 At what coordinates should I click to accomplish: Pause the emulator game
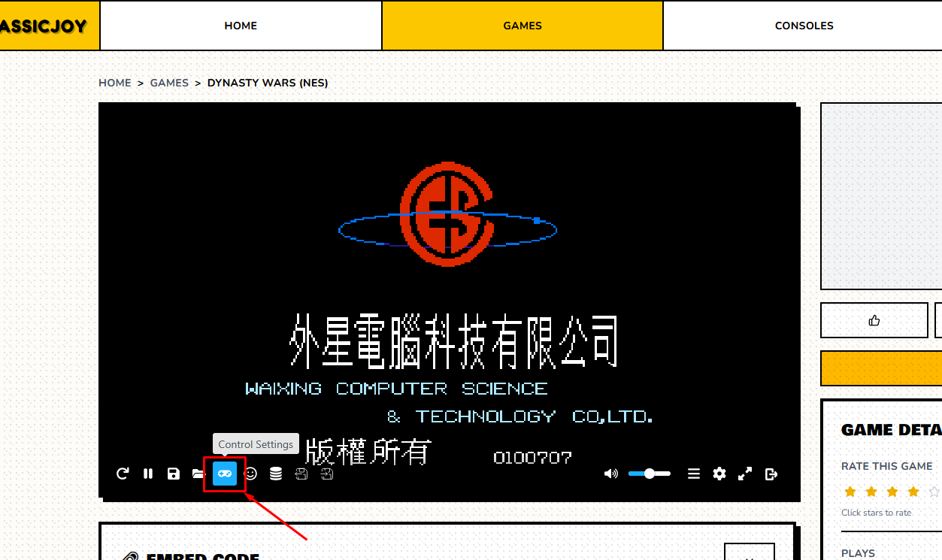coord(148,474)
